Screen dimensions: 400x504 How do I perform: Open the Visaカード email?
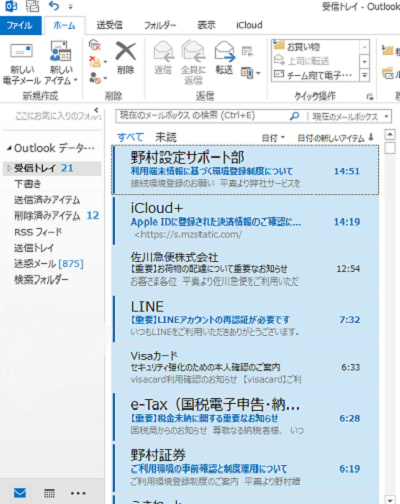coord(245,367)
